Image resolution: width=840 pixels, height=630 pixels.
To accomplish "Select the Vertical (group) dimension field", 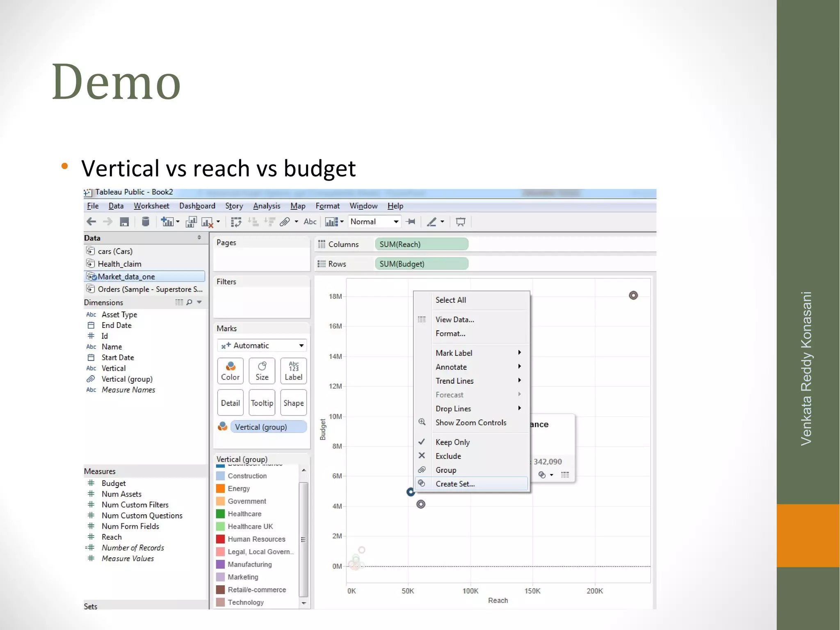I will pos(127,379).
